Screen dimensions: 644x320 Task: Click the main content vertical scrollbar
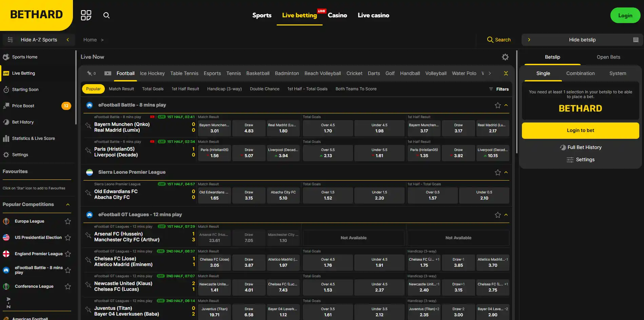point(517,102)
